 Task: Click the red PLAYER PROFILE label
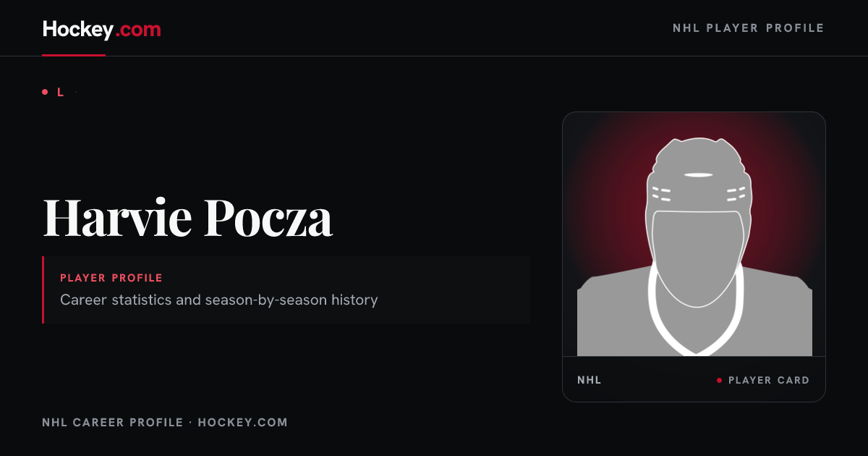pyautogui.click(x=111, y=278)
